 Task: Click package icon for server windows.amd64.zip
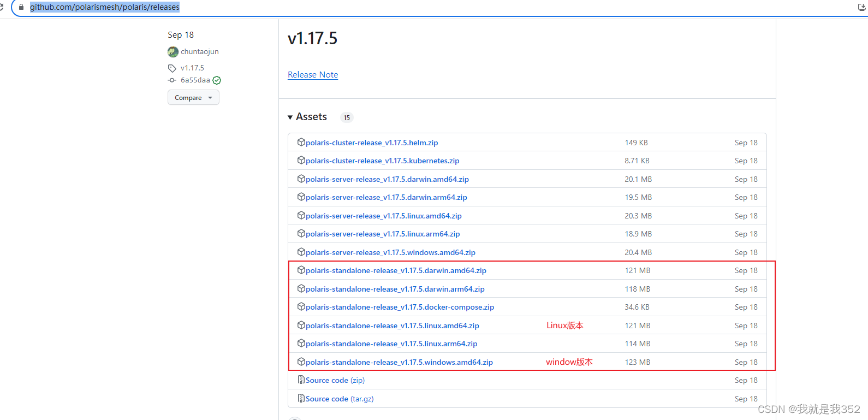[x=301, y=252]
